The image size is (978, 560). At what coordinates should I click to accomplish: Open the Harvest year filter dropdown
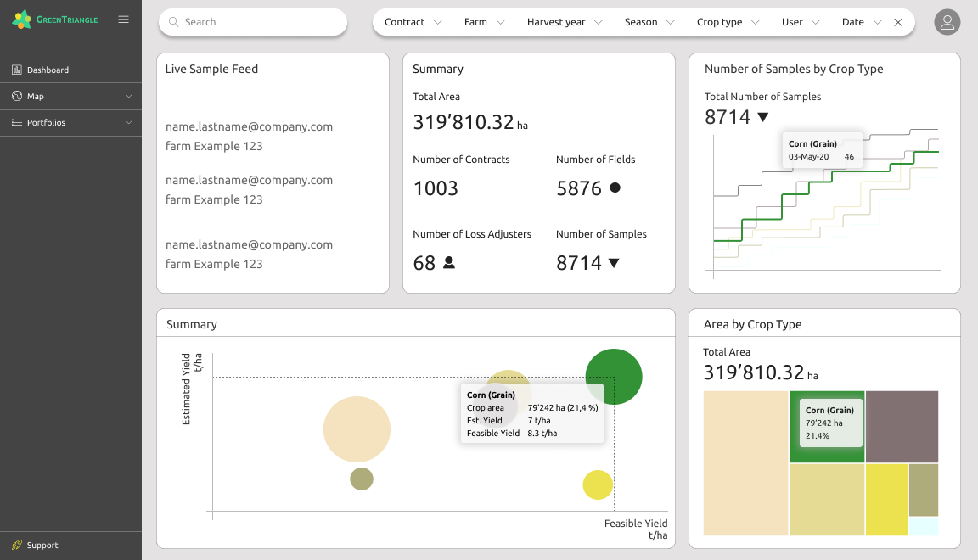[x=565, y=22]
